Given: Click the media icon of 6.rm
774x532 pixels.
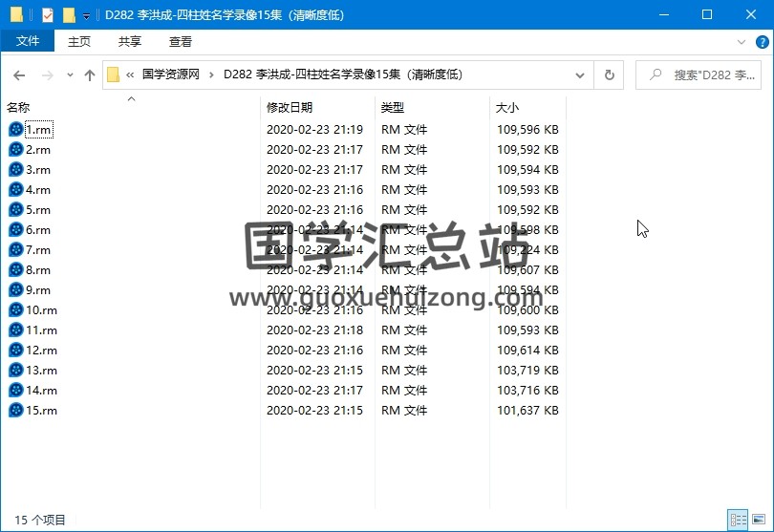Looking at the screenshot, I should tap(16, 229).
